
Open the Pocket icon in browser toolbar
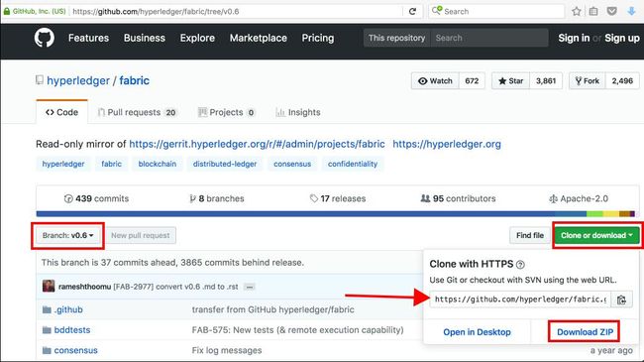pyautogui.click(x=611, y=12)
